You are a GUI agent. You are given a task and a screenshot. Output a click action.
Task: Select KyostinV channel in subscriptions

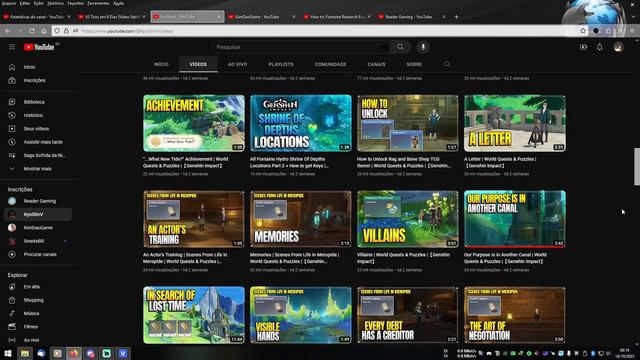point(38,214)
